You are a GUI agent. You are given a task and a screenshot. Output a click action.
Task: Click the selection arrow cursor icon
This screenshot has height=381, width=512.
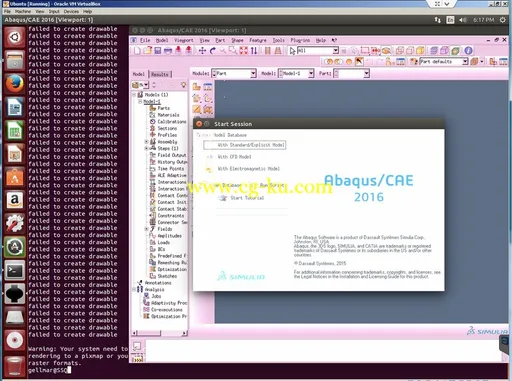pyautogui.click(x=292, y=51)
